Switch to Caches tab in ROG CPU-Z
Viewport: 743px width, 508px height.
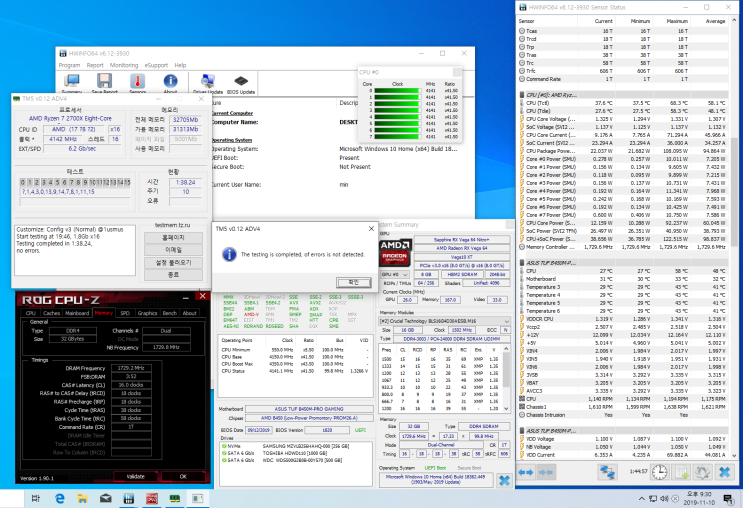pos(52,313)
